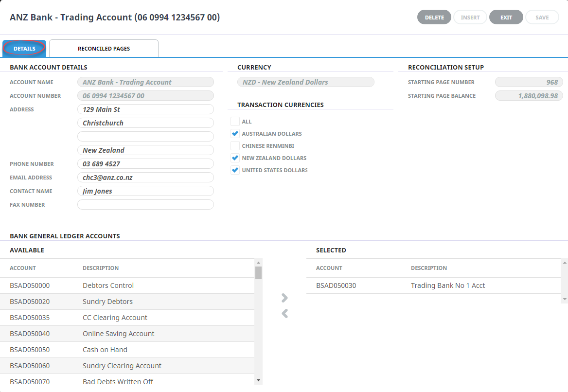Edit New Zealand address field
568x392 pixels.
pyautogui.click(x=145, y=150)
